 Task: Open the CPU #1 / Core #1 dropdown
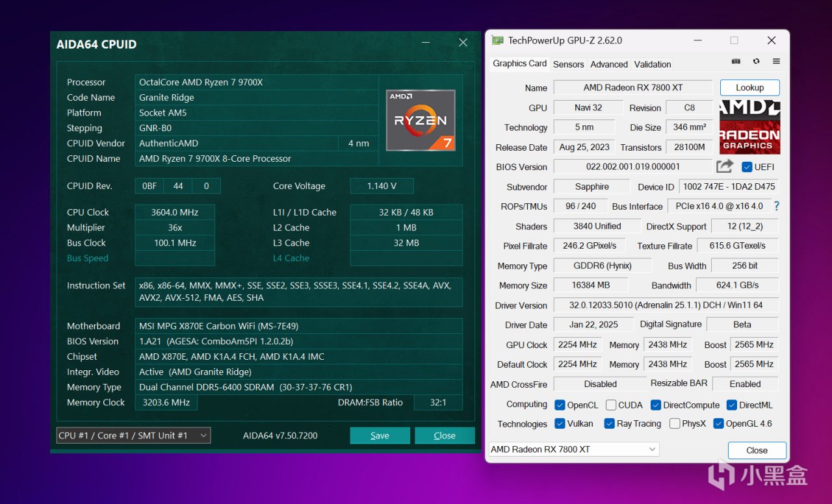[x=133, y=435]
